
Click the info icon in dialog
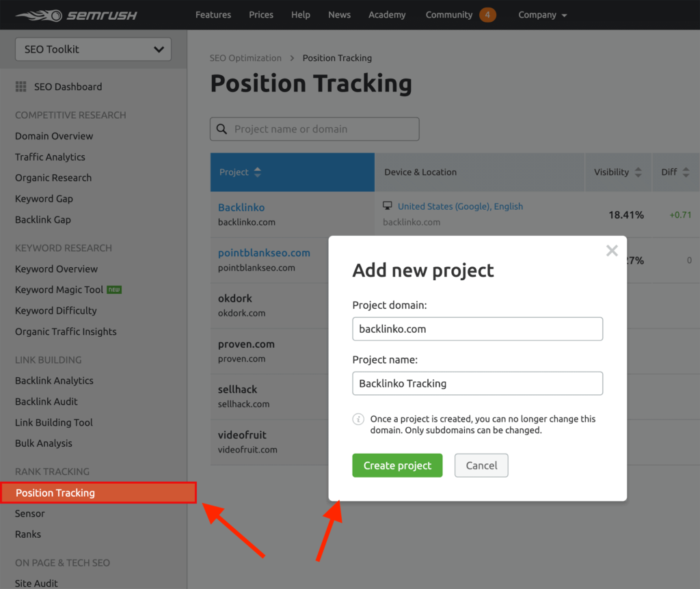click(x=358, y=419)
